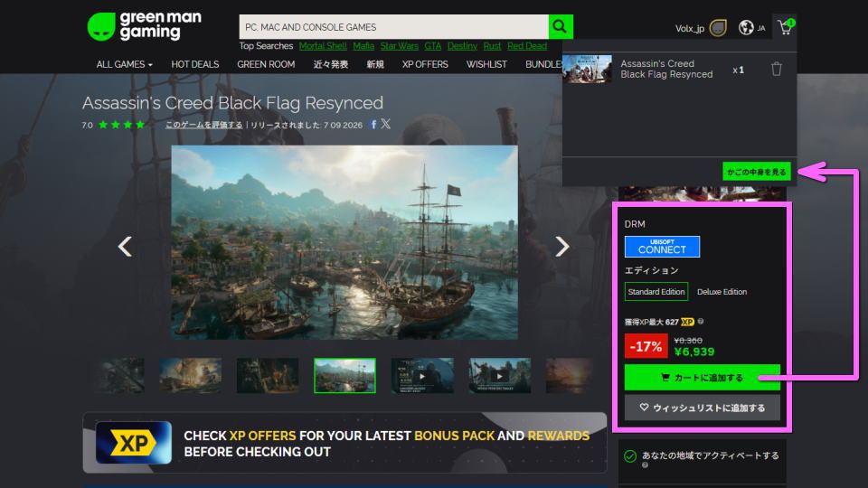Click the main harbor screenshot image
The height and width of the screenshot is (488, 868).
[344, 242]
